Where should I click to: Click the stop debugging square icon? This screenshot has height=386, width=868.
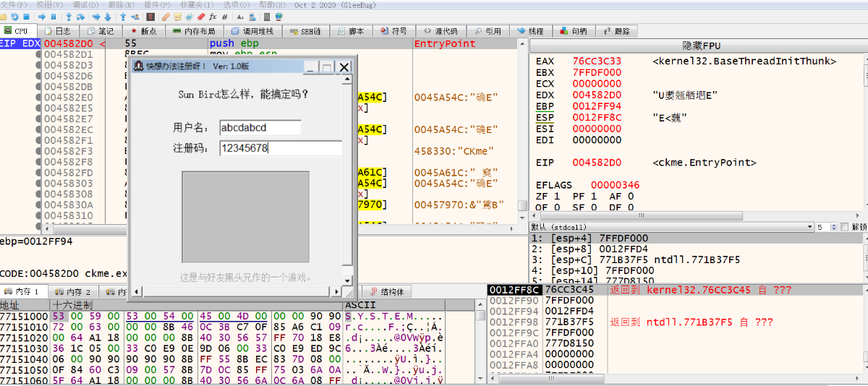[26, 16]
